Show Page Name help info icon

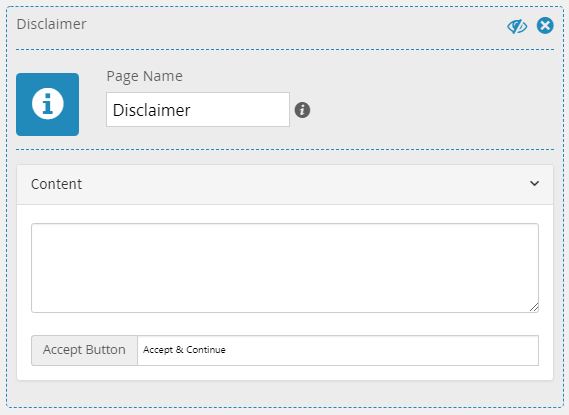pyautogui.click(x=302, y=110)
